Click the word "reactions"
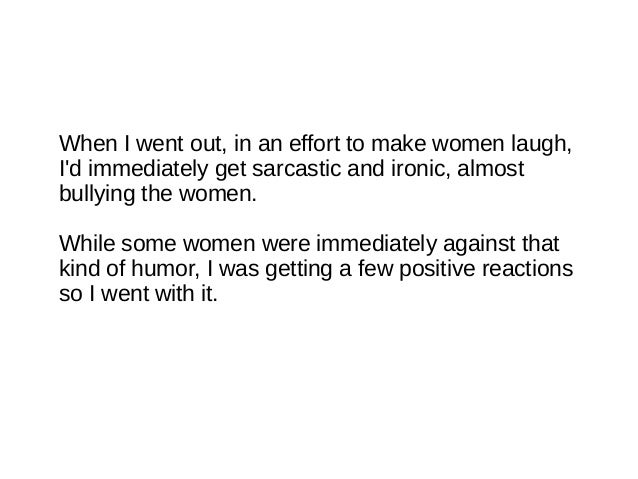The width and height of the screenshot is (638, 479). (x=528, y=269)
